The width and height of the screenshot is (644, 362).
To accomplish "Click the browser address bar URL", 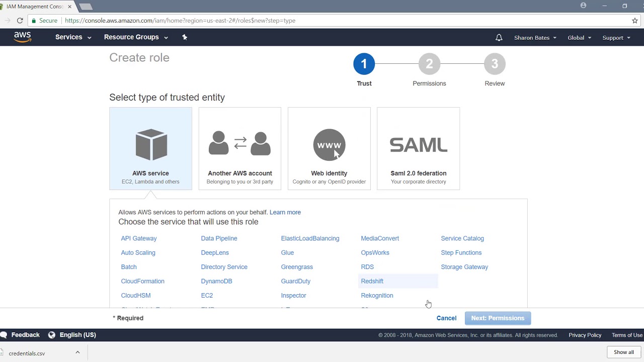I will coord(180,21).
